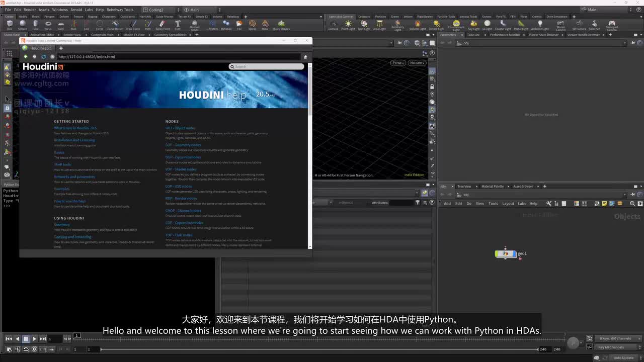Reload the help browser page
Image resolution: width=644 pixels, height=362 pixels.
43,57
